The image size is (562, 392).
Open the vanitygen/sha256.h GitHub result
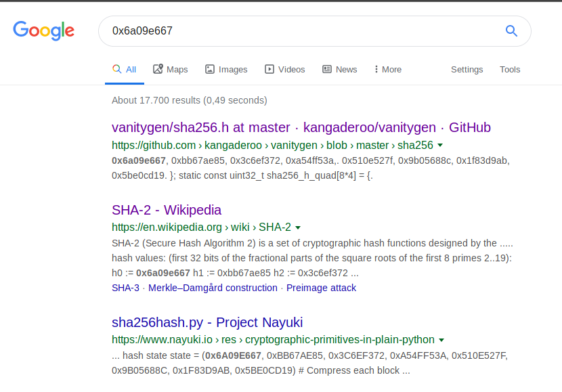tap(301, 127)
